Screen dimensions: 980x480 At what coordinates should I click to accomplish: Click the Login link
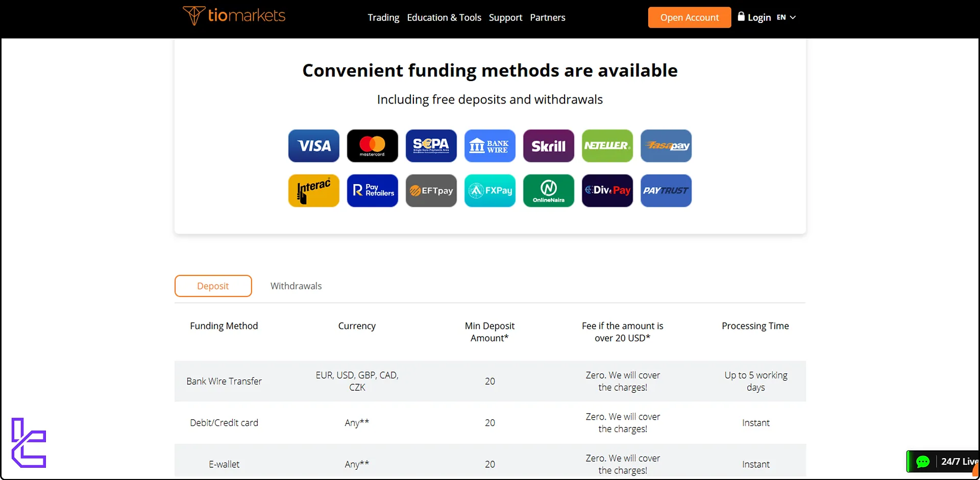pyautogui.click(x=759, y=17)
